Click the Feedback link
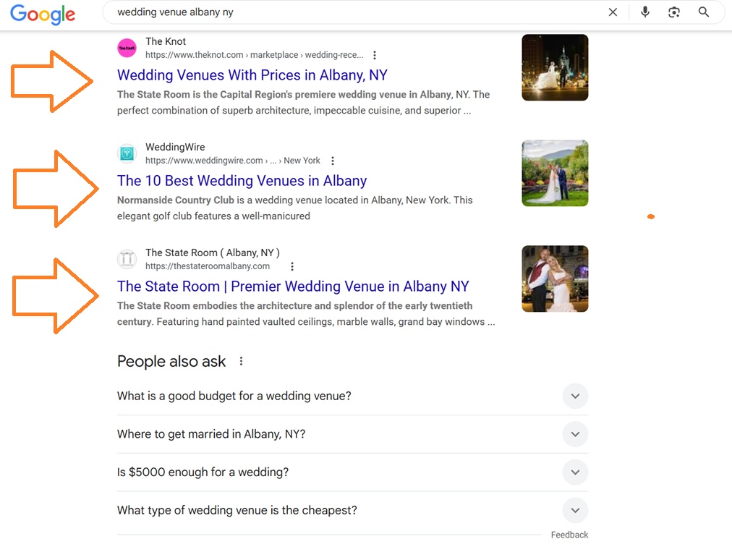The width and height of the screenshot is (732, 560). [x=569, y=535]
